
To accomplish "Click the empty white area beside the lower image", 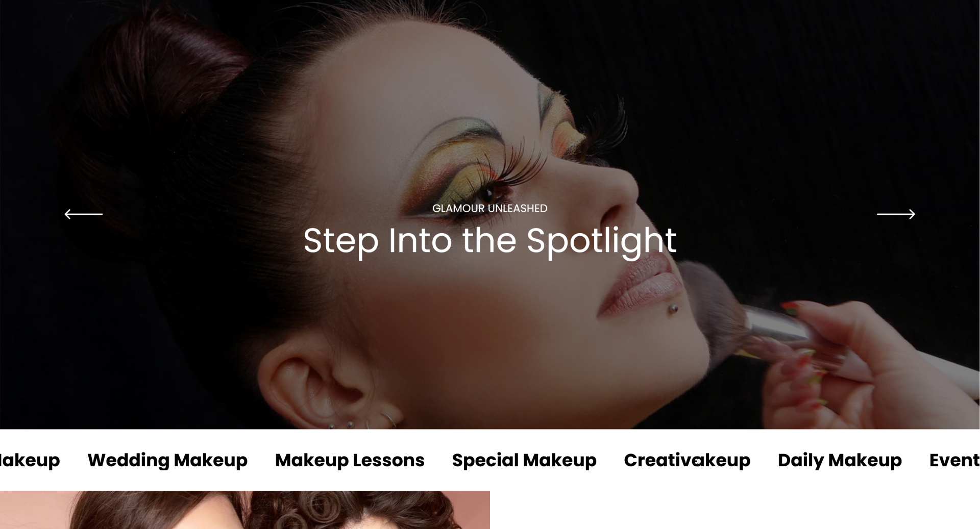I will tap(735, 510).
